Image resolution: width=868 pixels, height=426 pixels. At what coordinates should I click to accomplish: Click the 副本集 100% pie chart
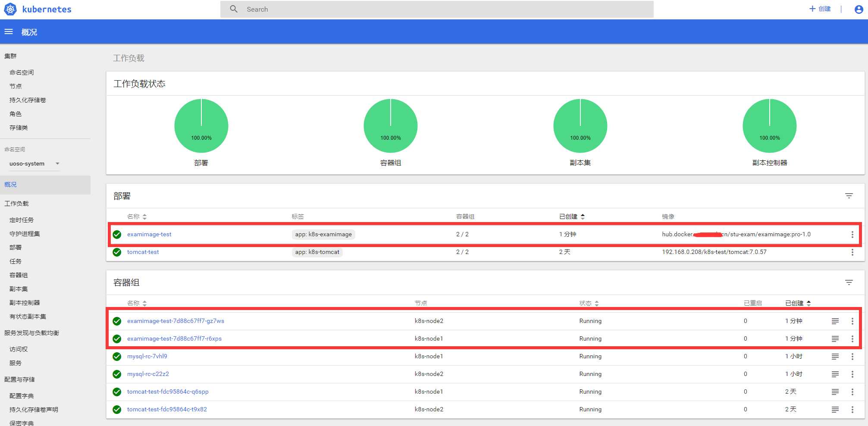(x=580, y=125)
